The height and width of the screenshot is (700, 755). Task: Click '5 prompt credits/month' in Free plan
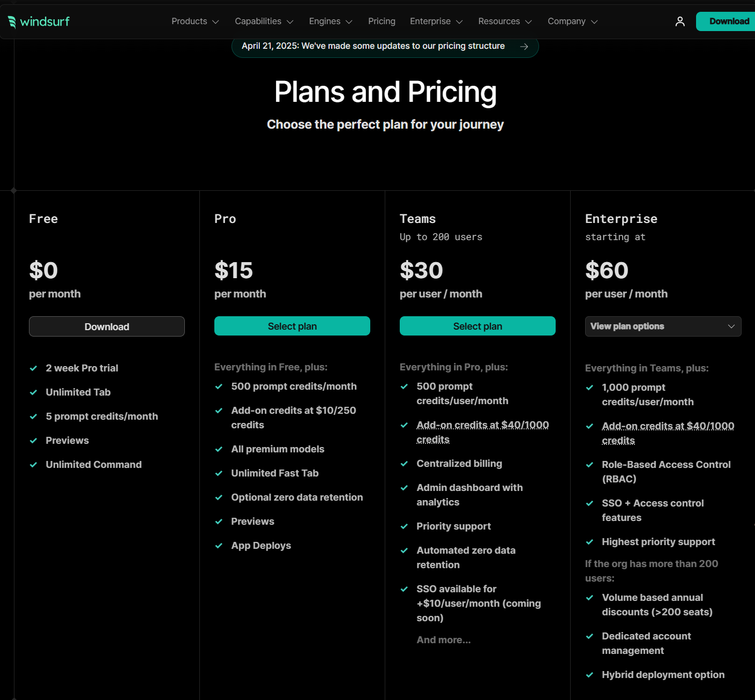[x=102, y=416]
